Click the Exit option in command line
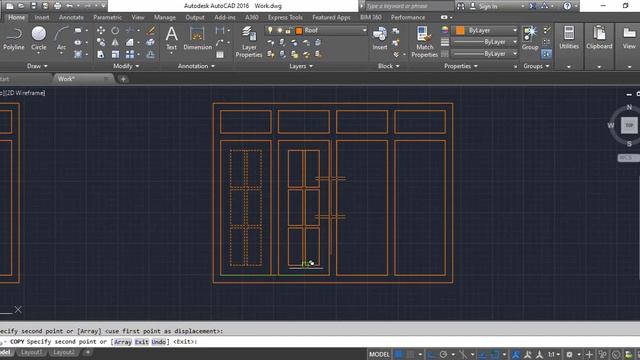The width and height of the screenshot is (640, 360). 141,342
